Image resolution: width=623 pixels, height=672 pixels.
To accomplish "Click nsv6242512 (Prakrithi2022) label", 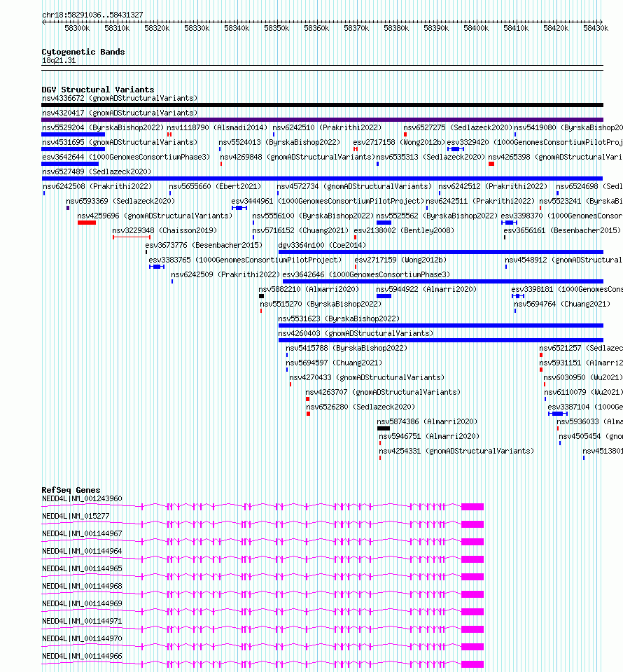I will [493, 186].
